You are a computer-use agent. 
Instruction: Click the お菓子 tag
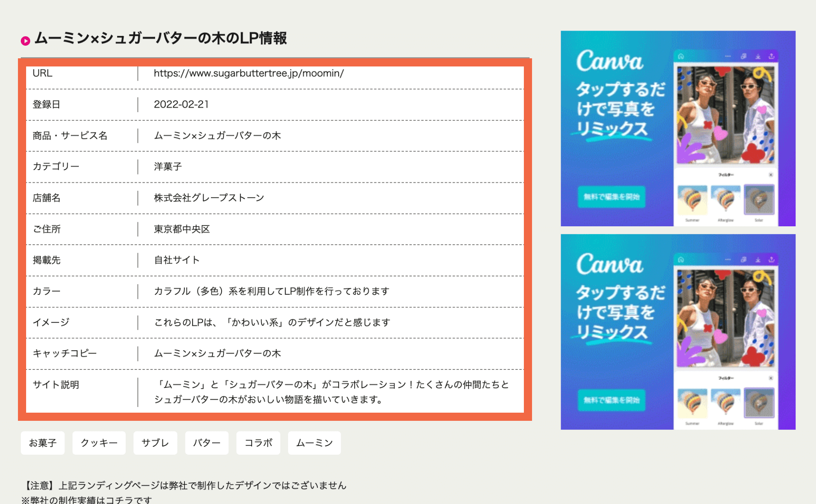point(42,443)
